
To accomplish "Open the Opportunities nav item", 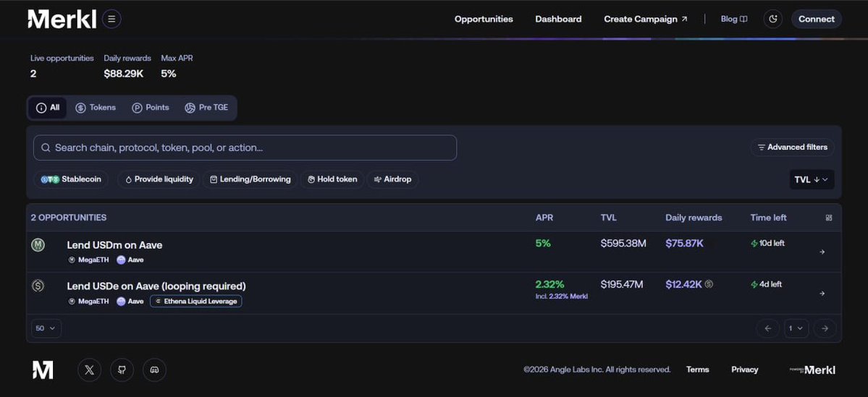I will click(484, 20).
